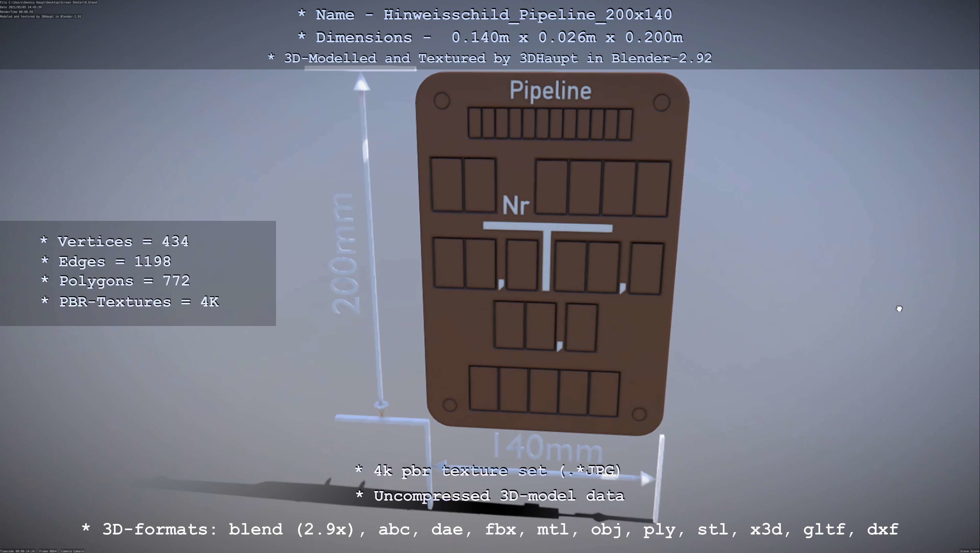Click the 'PBR-Textures = 4K' line
Screen dimensions: 980x553
click(130, 302)
